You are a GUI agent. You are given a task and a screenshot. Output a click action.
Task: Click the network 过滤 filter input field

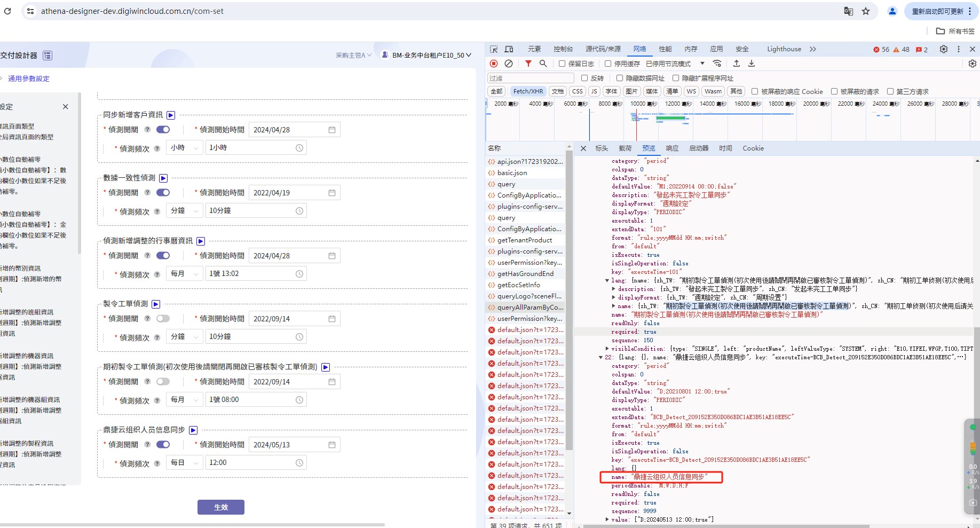click(x=531, y=78)
